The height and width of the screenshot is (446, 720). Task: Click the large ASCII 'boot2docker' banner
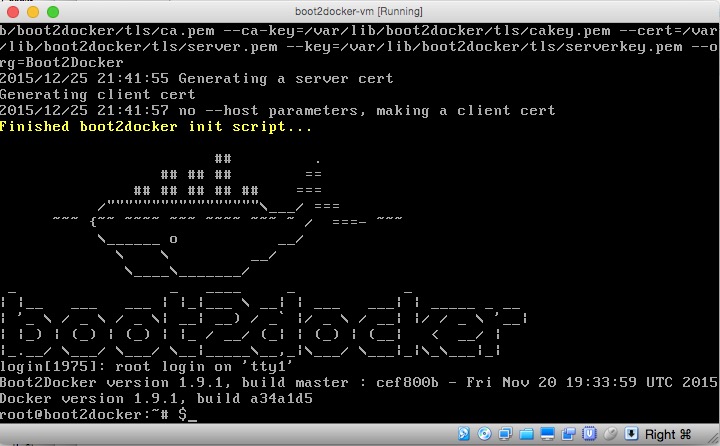click(263, 324)
